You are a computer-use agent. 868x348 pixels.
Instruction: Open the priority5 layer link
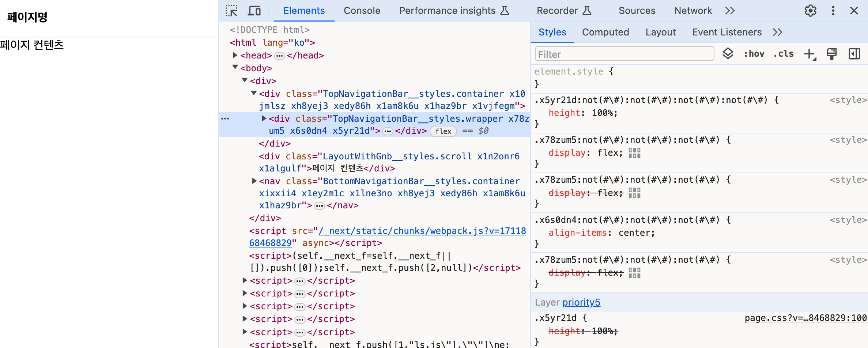tap(581, 302)
